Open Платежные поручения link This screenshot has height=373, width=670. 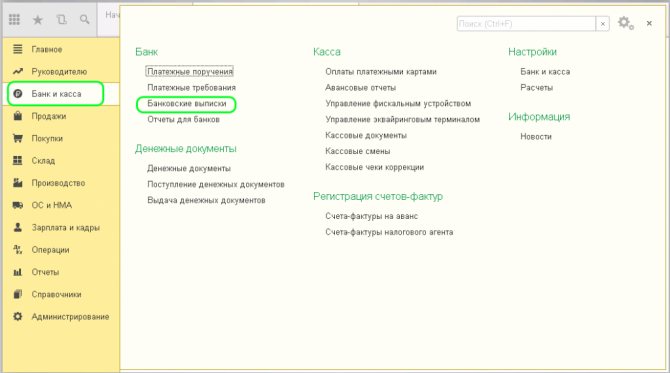pyautogui.click(x=190, y=71)
